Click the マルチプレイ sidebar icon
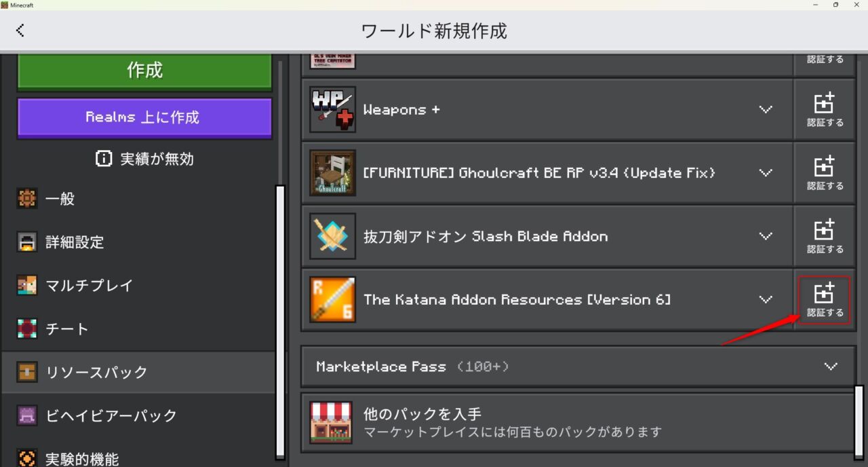 click(26, 285)
